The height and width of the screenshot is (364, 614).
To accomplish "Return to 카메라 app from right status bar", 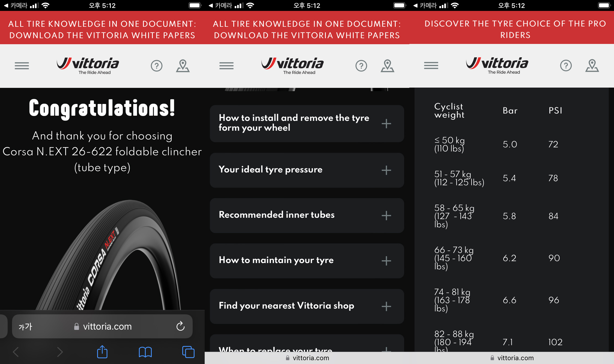I will 425,5.
